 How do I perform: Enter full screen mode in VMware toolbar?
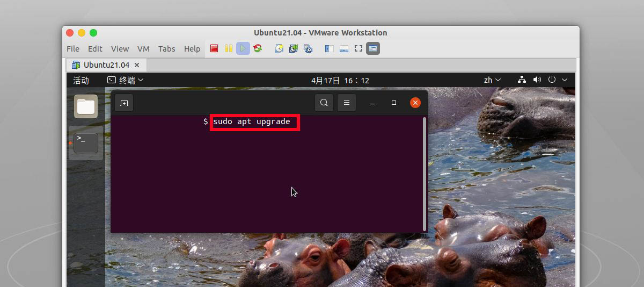point(358,48)
